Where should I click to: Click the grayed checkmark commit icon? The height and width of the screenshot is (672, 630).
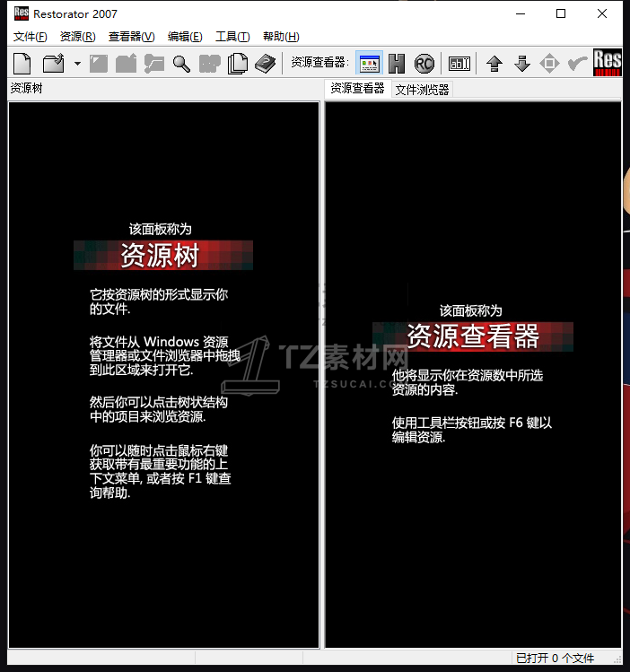click(x=577, y=64)
